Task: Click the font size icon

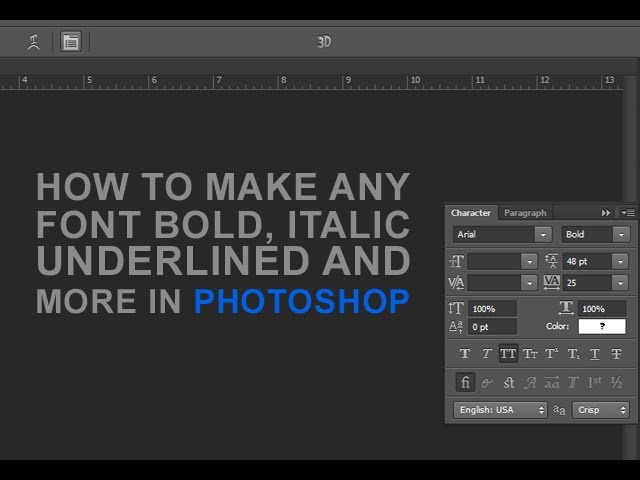Action: click(x=456, y=261)
